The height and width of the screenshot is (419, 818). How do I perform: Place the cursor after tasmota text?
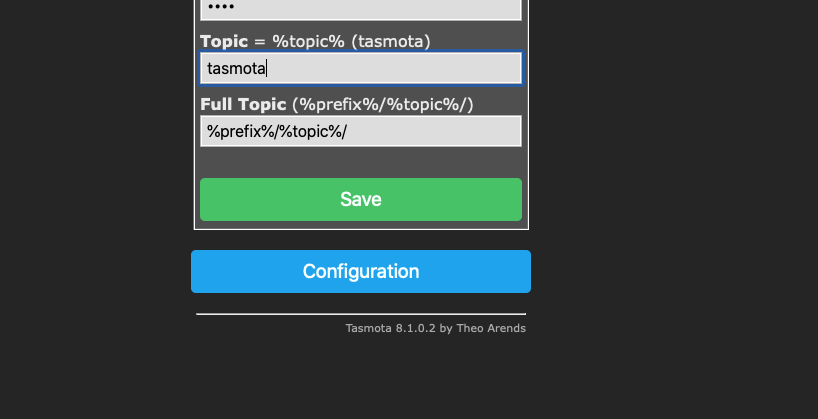tap(267, 68)
